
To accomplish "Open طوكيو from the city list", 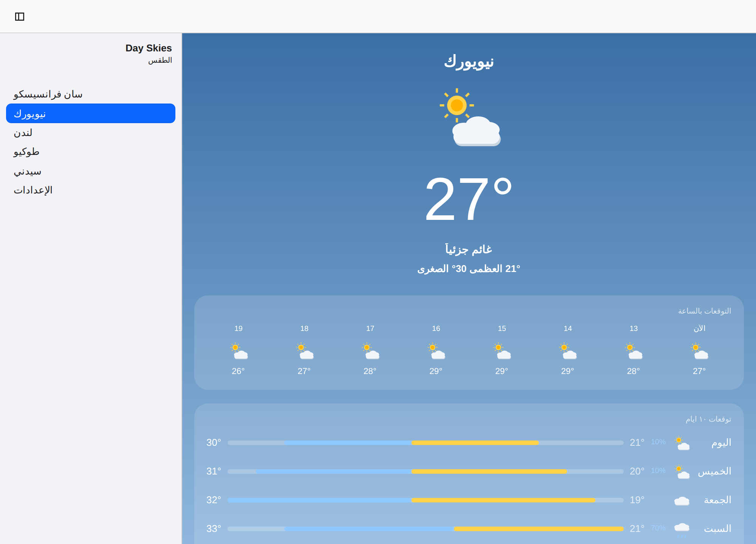I will click(x=91, y=152).
